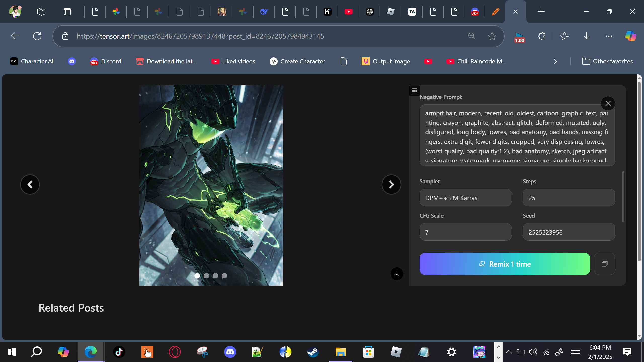This screenshot has width=644, height=362.
Task: Expand the bookmarks bar overflow chevron
Action: point(555,61)
